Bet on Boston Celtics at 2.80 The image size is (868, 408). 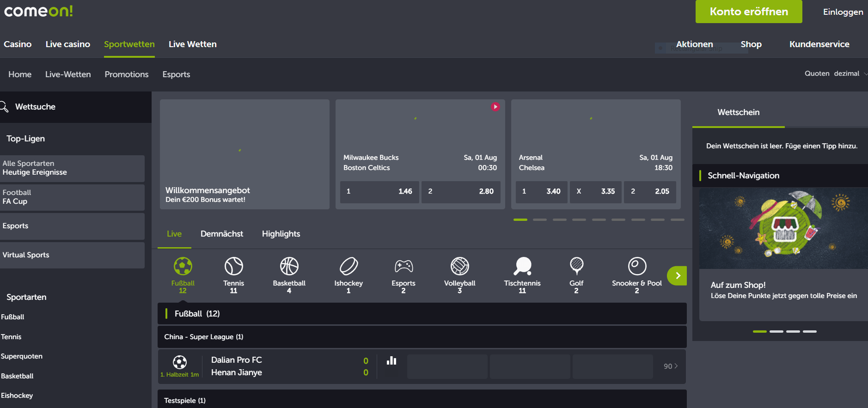pos(461,191)
